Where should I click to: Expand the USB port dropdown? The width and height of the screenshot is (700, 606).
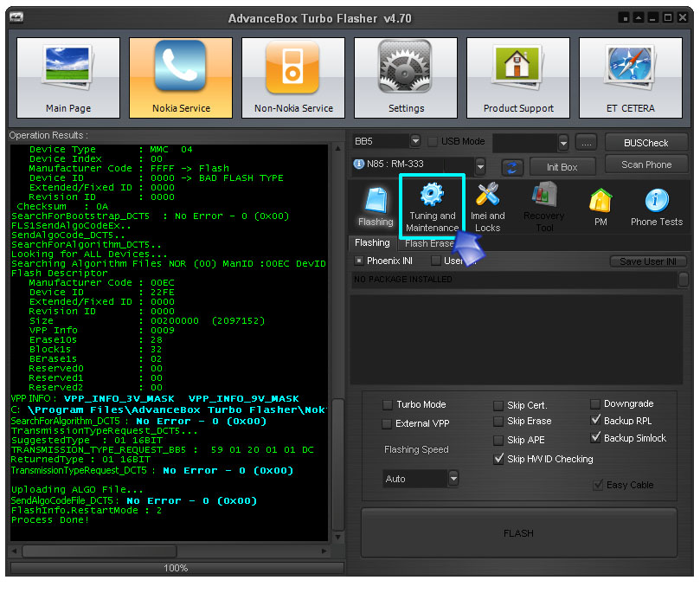pyautogui.click(x=563, y=143)
